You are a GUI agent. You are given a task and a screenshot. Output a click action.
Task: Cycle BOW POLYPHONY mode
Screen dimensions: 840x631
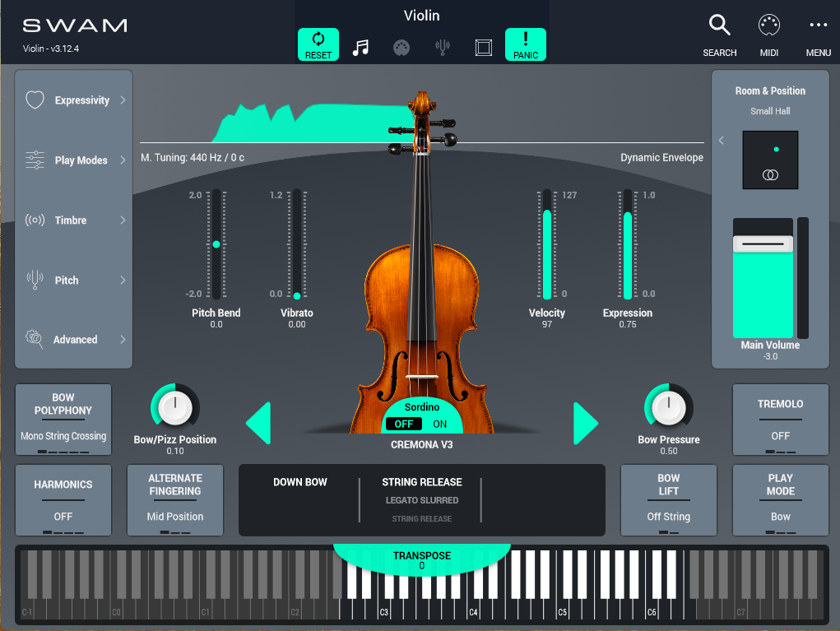point(63,420)
